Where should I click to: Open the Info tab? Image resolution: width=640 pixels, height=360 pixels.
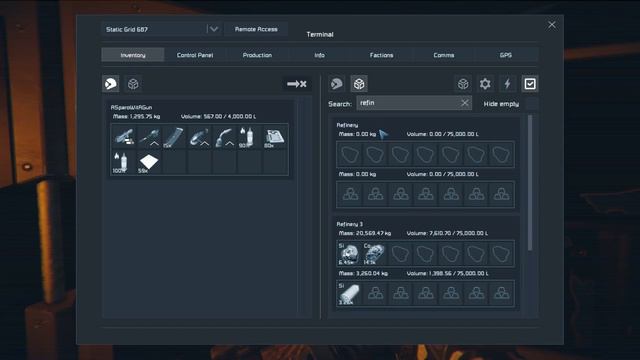coord(320,55)
